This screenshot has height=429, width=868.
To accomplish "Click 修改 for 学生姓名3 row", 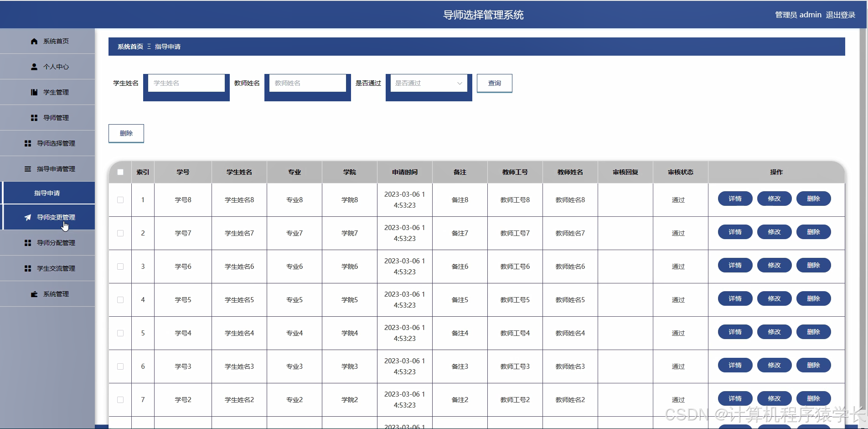I will pos(775,365).
